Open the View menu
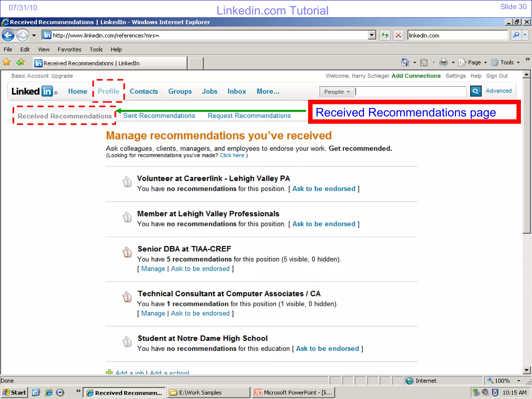The height and width of the screenshot is (399, 532). (44, 49)
